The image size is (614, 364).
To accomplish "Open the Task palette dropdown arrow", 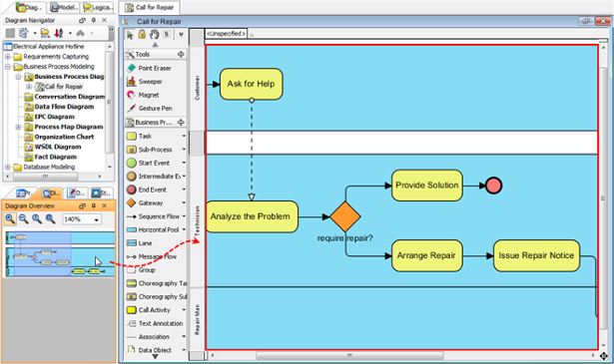I will point(184,136).
